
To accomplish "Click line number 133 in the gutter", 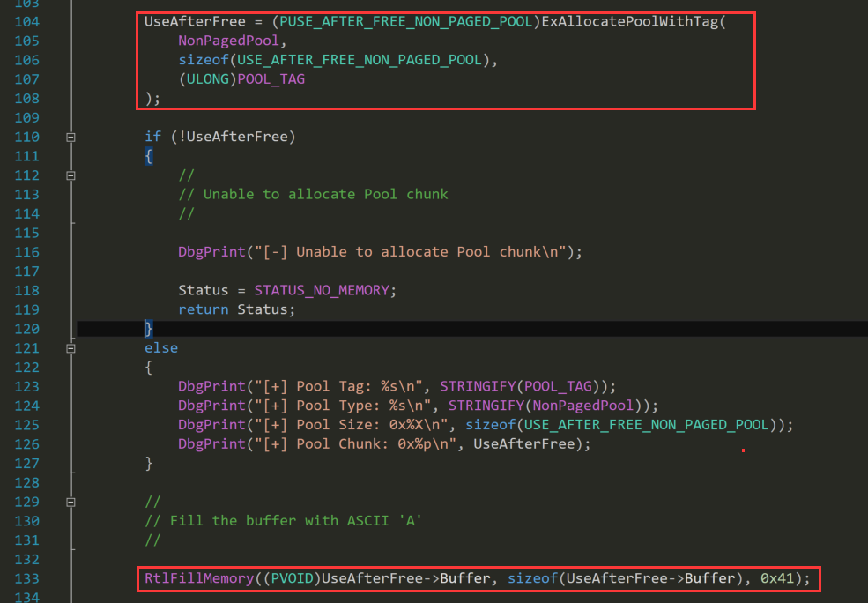I will pos(26,578).
